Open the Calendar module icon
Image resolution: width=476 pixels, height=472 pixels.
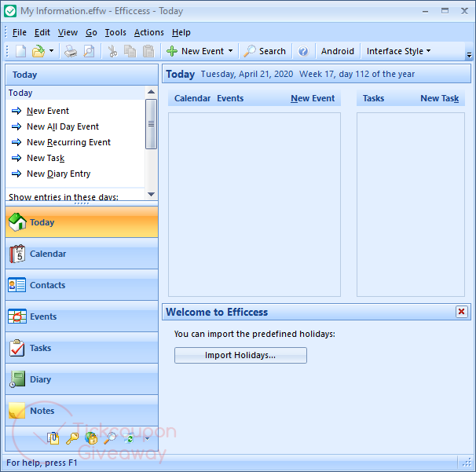pos(17,254)
